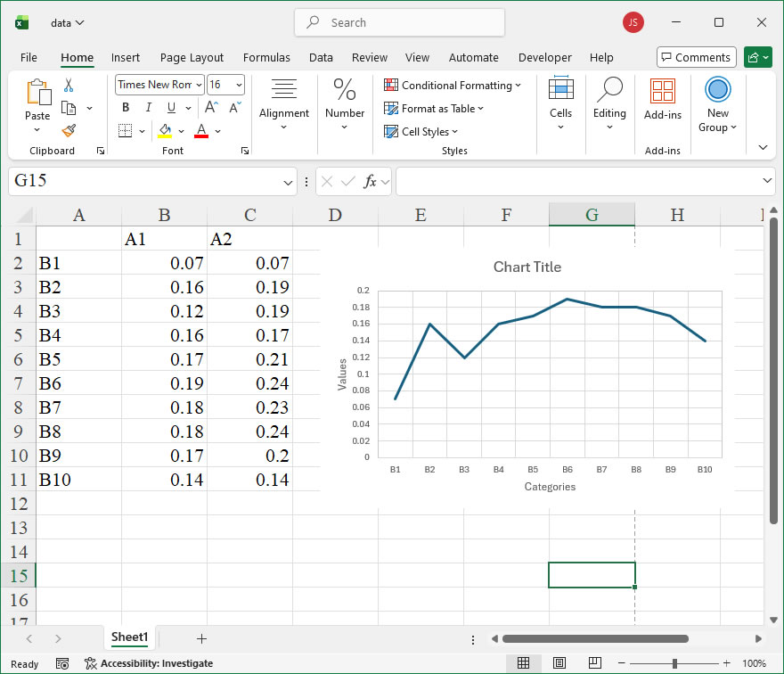Click the Insert Function fx icon
Viewport: 784px width, 674px height.
pos(371,181)
